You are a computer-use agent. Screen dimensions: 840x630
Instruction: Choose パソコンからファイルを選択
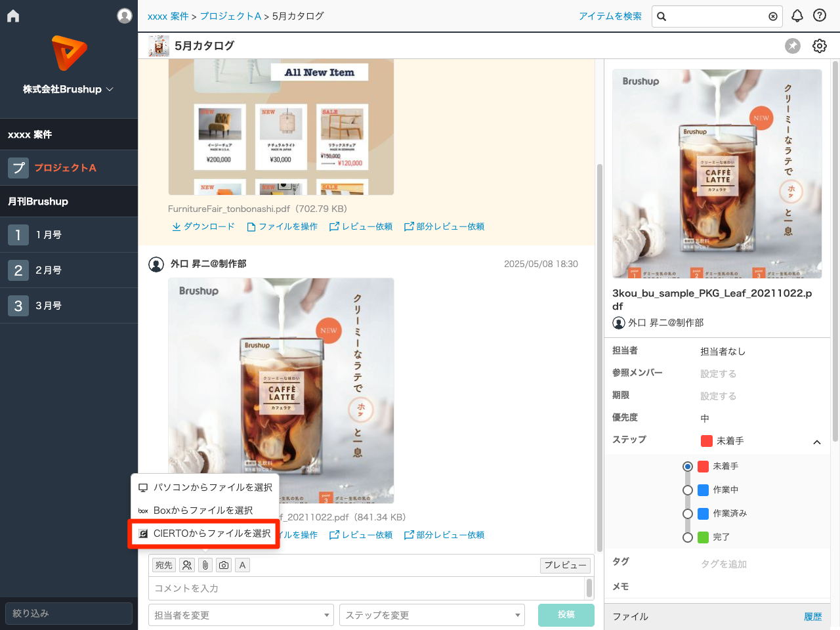tap(205, 488)
